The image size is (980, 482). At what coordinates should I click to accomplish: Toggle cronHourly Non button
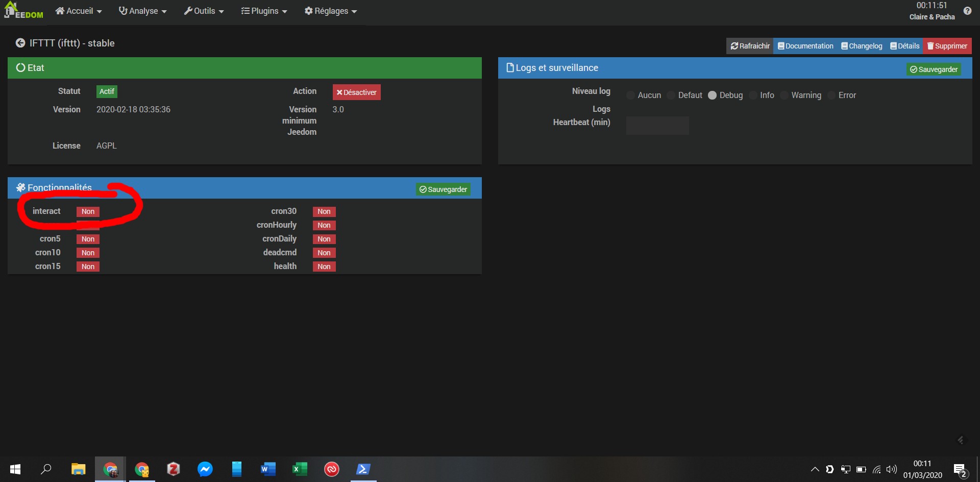point(324,225)
